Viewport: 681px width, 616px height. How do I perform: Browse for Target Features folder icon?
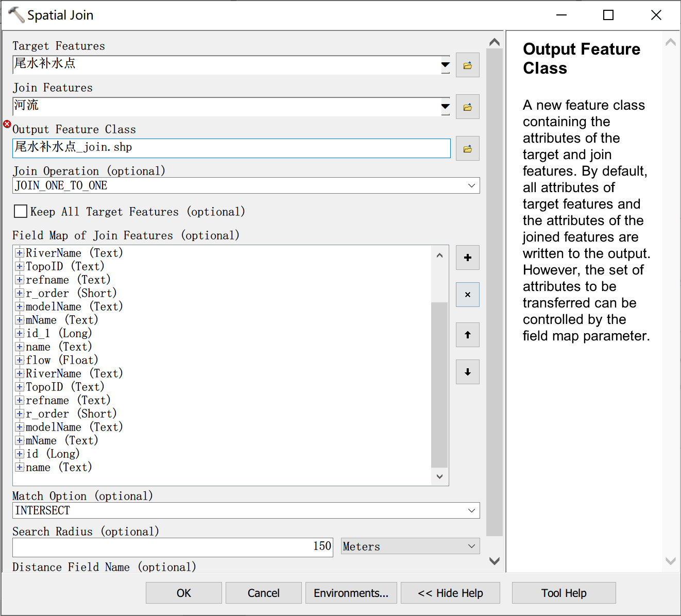coord(468,65)
